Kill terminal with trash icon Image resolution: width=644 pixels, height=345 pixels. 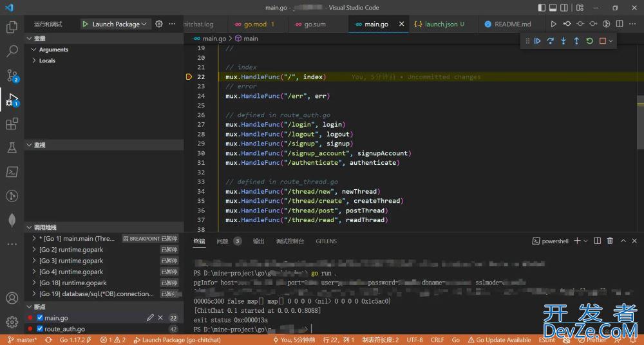(611, 241)
